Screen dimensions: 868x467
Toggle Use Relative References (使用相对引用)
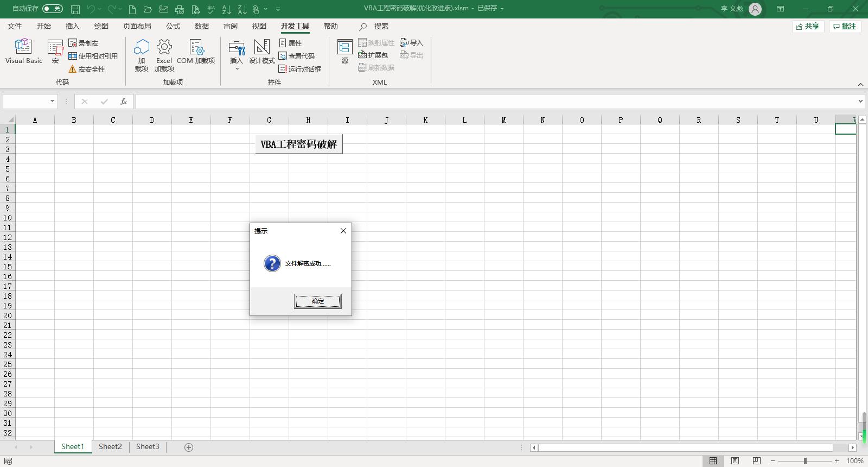coord(93,56)
